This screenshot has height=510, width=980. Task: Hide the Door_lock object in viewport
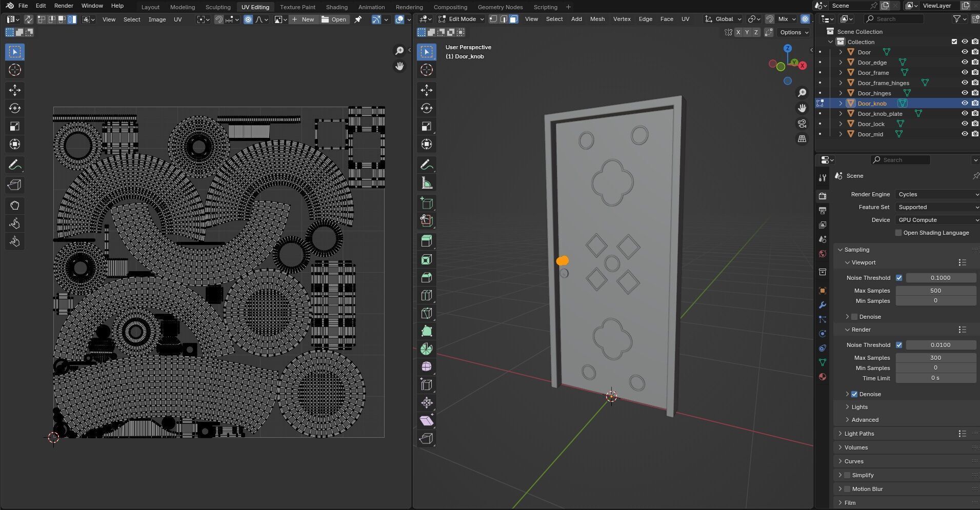(x=965, y=124)
